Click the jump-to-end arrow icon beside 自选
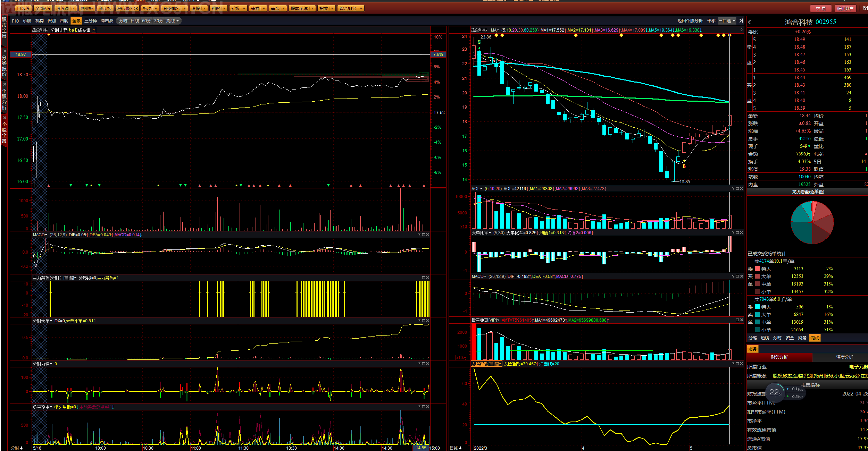 click(741, 21)
